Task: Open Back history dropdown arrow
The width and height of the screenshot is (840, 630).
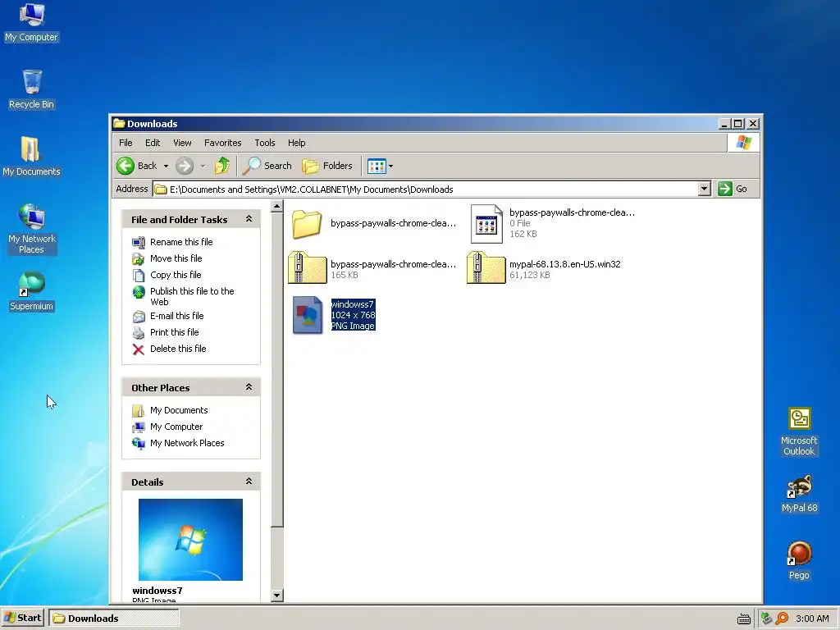Action: (166, 166)
